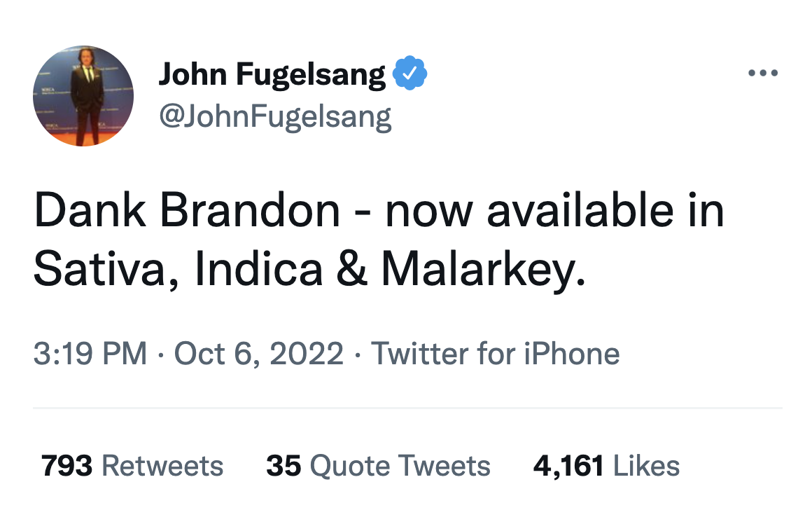
Task: Click the @JohnFugelsang handle
Action: coord(275,116)
